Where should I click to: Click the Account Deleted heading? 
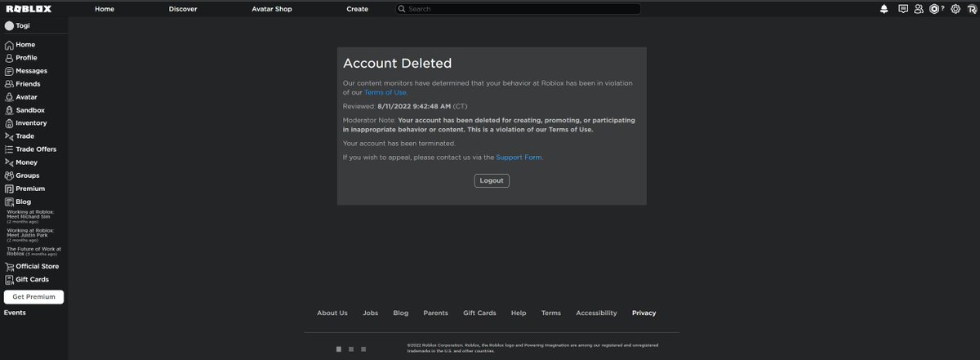pos(397,64)
